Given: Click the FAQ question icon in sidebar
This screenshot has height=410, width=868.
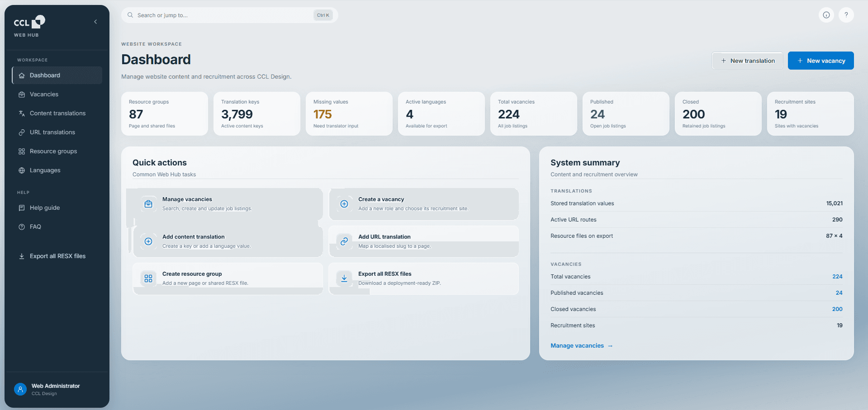Looking at the screenshot, I should [x=22, y=227].
